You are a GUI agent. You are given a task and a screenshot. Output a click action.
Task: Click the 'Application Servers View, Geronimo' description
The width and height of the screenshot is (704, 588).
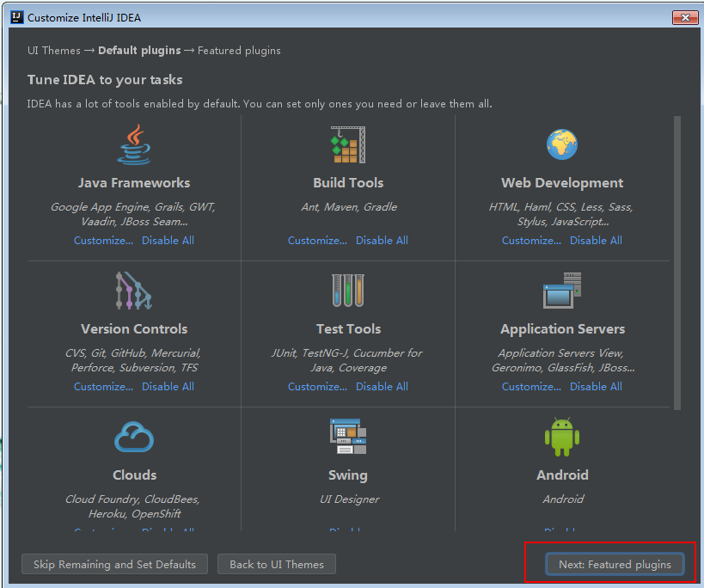(562, 360)
